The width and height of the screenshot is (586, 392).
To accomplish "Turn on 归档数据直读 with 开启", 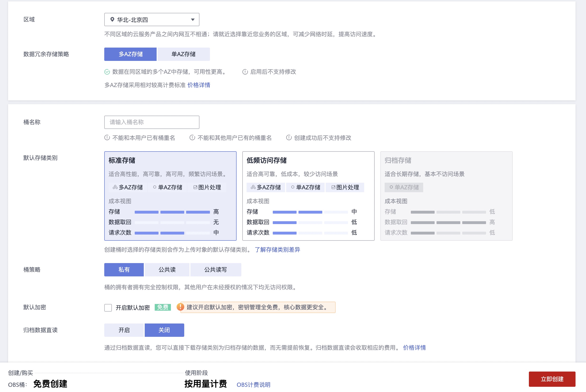I will coord(124,330).
